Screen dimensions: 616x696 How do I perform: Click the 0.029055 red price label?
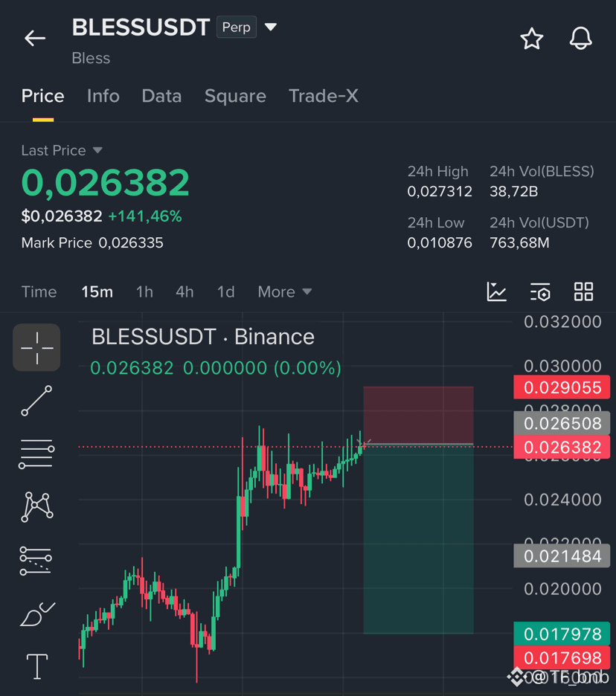(562, 387)
